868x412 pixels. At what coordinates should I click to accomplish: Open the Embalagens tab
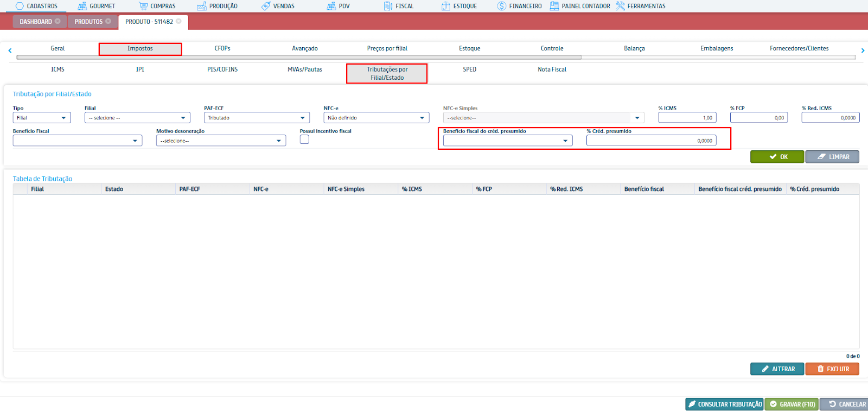717,48
